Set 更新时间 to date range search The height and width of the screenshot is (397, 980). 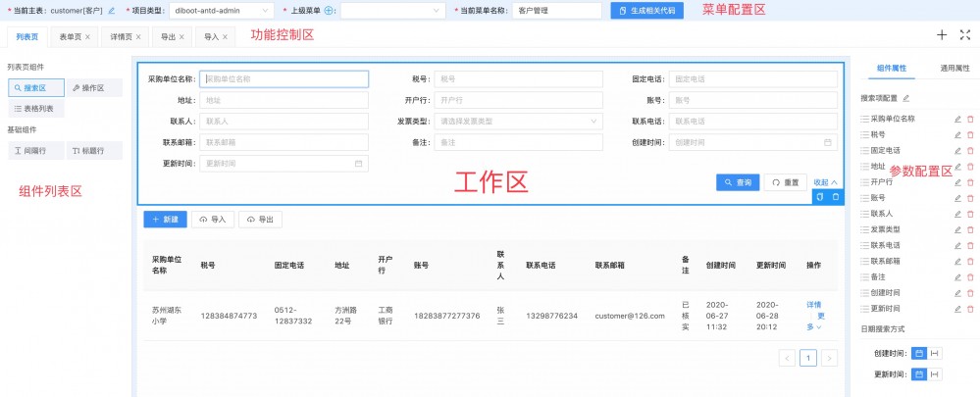click(x=934, y=374)
